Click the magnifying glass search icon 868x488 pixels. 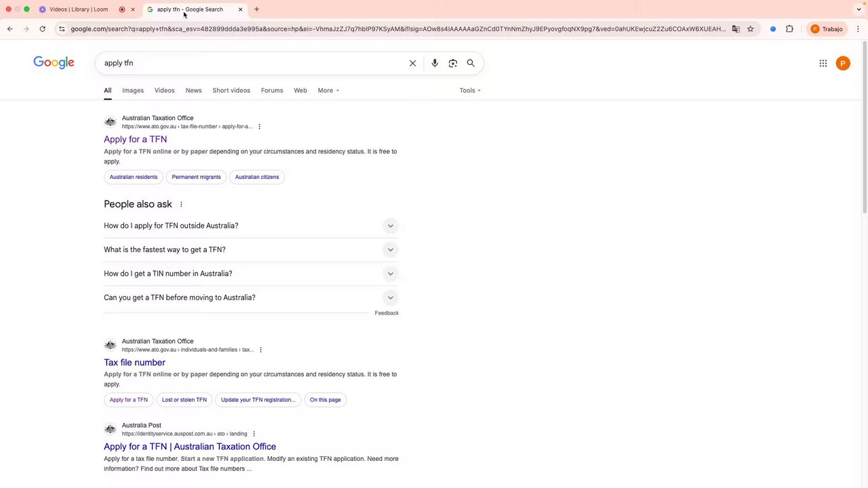pyautogui.click(x=471, y=63)
